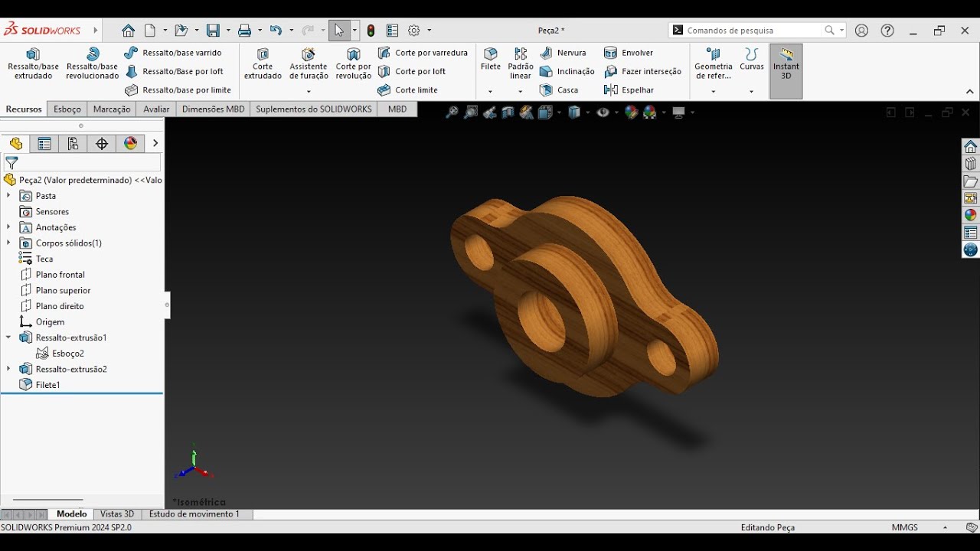The image size is (980, 551).
Task: Switch to the Esboço tab
Action: coord(67,109)
